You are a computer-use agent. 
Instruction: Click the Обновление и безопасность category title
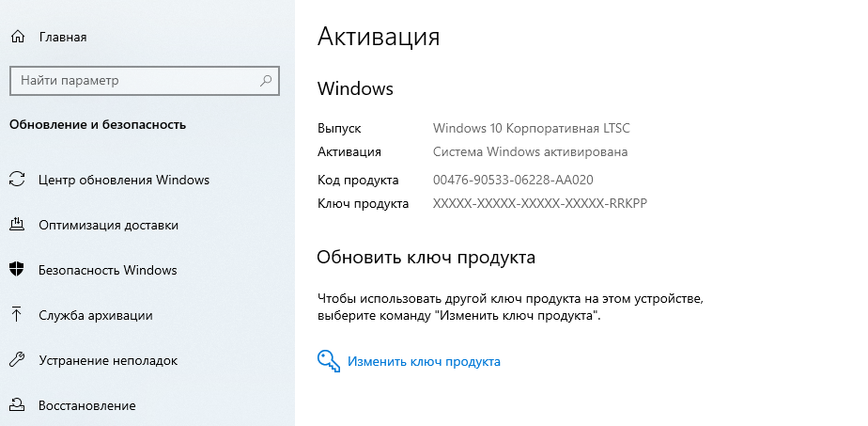[98, 125]
